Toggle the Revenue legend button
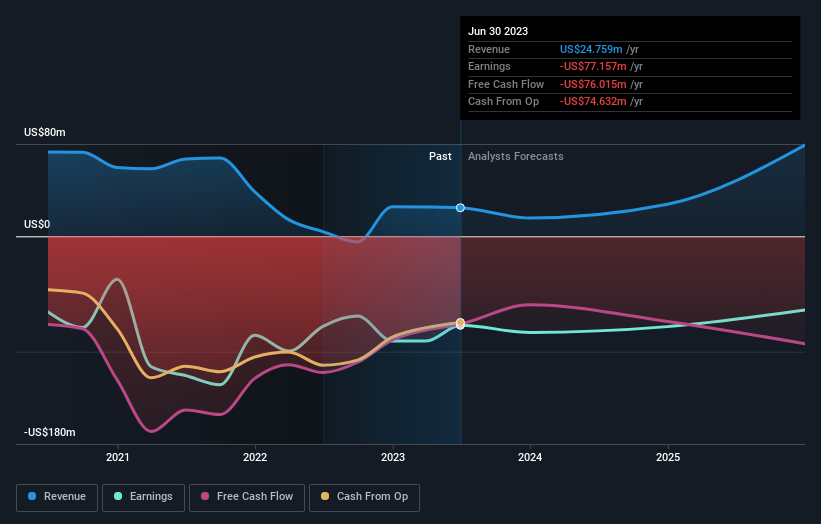Screen dimensions: 821x524 click(x=57, y=497)
